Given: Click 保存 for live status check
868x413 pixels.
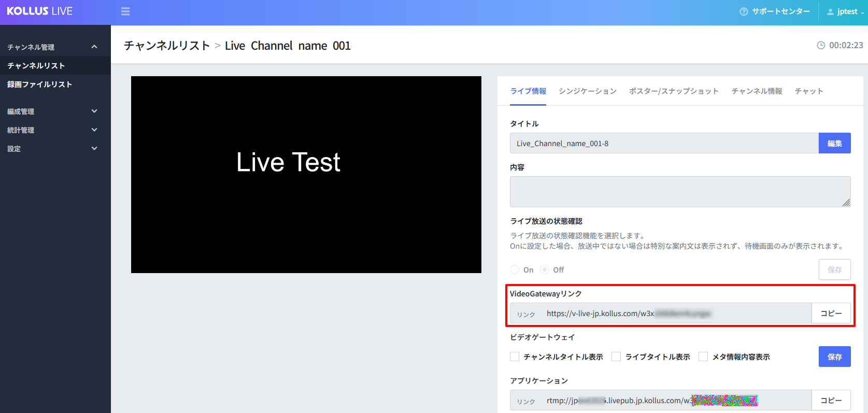Looking at the screenshot, I should (835, 269).
